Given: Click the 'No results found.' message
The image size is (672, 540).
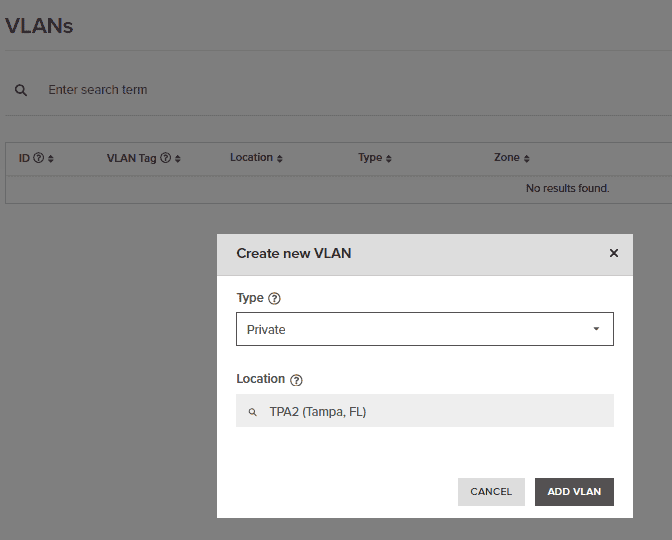Looking at the screenshot, I should [567, 188].
